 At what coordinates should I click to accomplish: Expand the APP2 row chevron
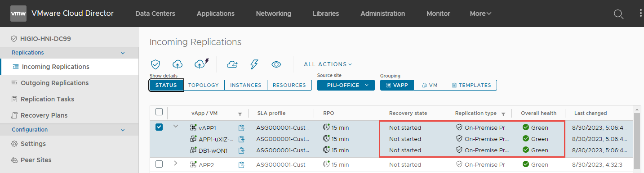176,163
